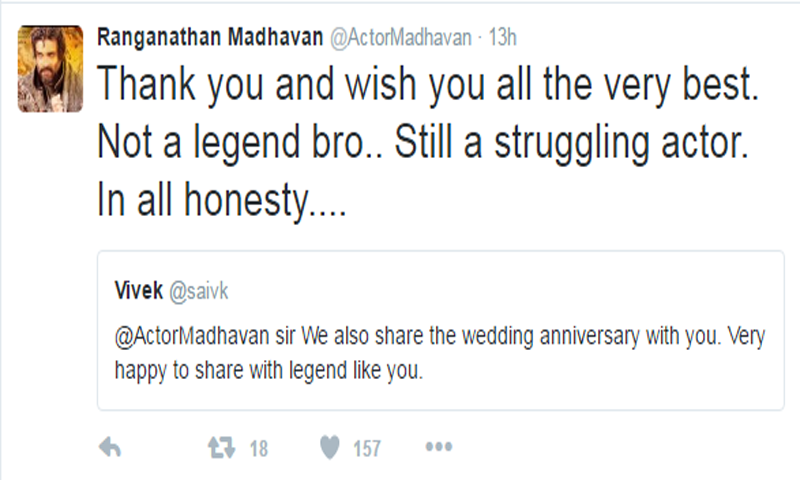Click the retweet count 18
Viewport: 800px width, 480px height.
point(258,449)
